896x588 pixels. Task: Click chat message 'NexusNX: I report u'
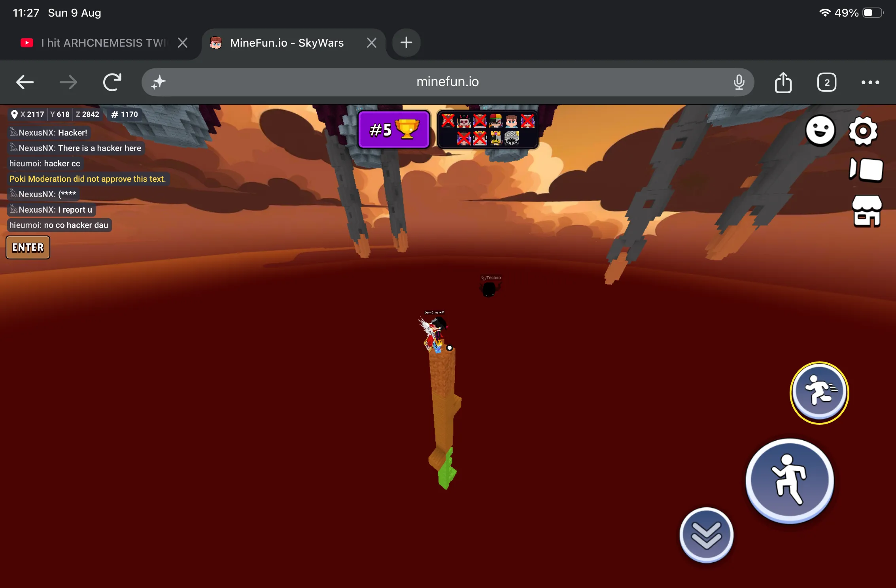[x=51, y=209]
